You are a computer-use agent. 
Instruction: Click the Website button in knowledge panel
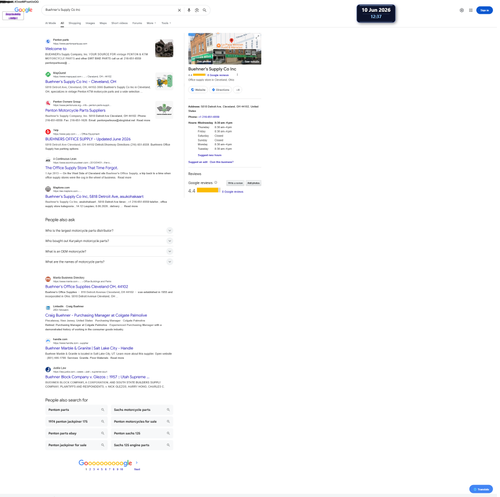coord(198,90)
